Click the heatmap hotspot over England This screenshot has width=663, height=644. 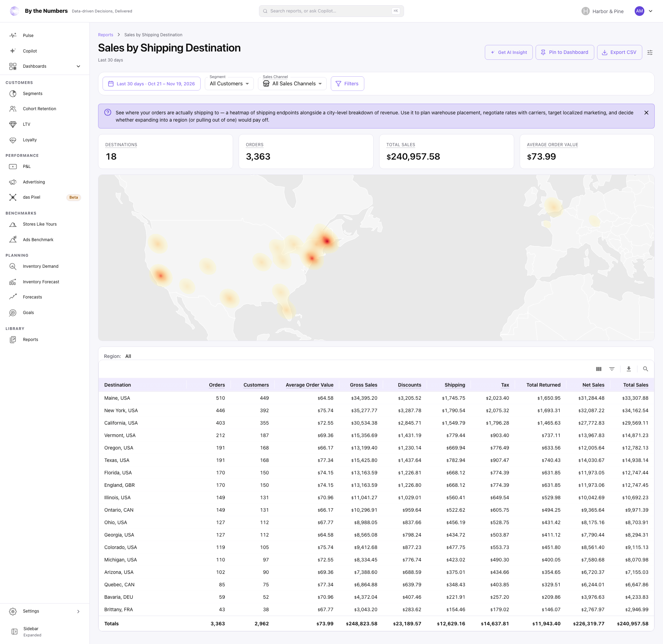click(554, 207)
